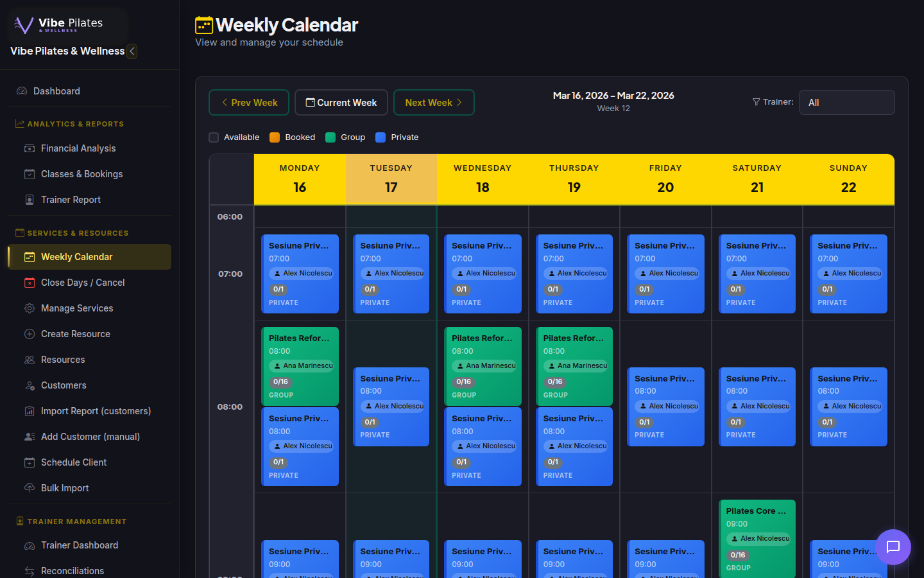Go to Bulk Import page
Screen dimensions: 924x578
(89, 488)
